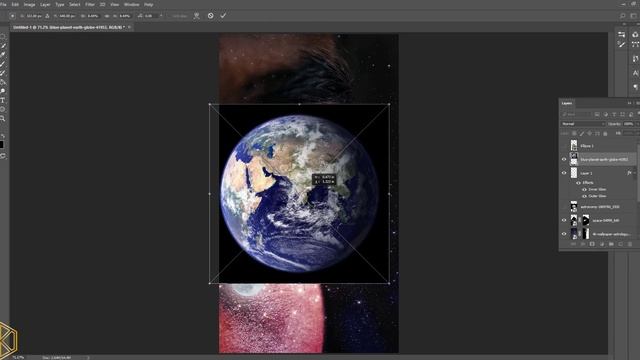Filter layers by type layers icon
The image size is (640, 360).
pos(614,114)
